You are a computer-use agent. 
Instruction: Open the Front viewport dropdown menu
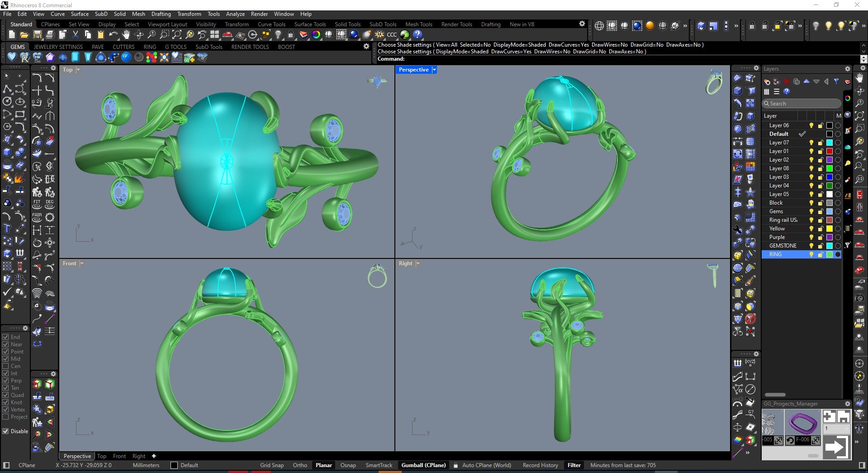(x=82, y=263)
